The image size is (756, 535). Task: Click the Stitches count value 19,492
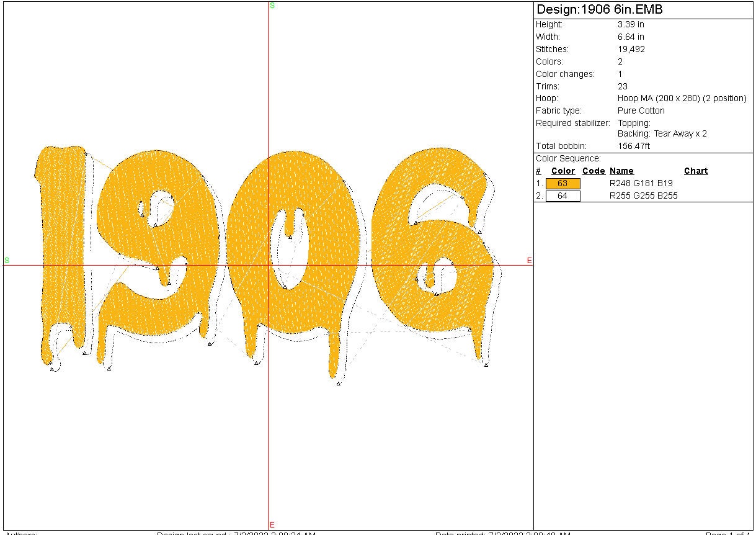[x=631, y=50]
